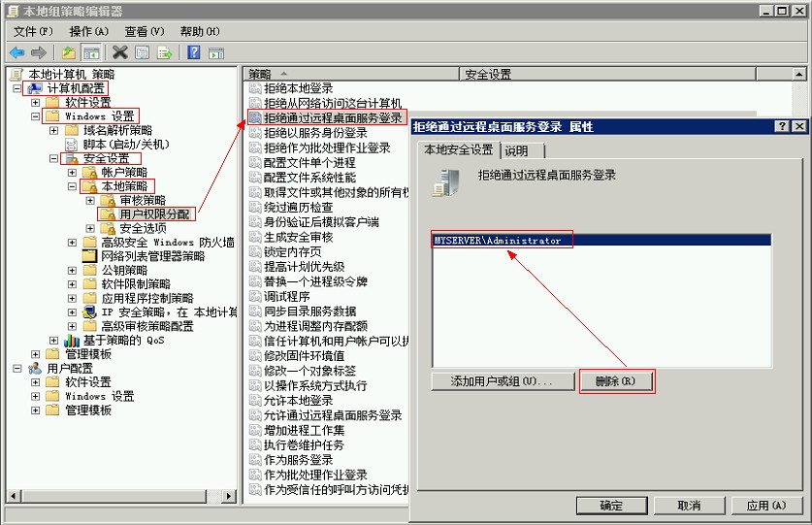Collapse the 本地策略 tree node
The width and height of the screenshot is (812, 525).
coord(72,185)
